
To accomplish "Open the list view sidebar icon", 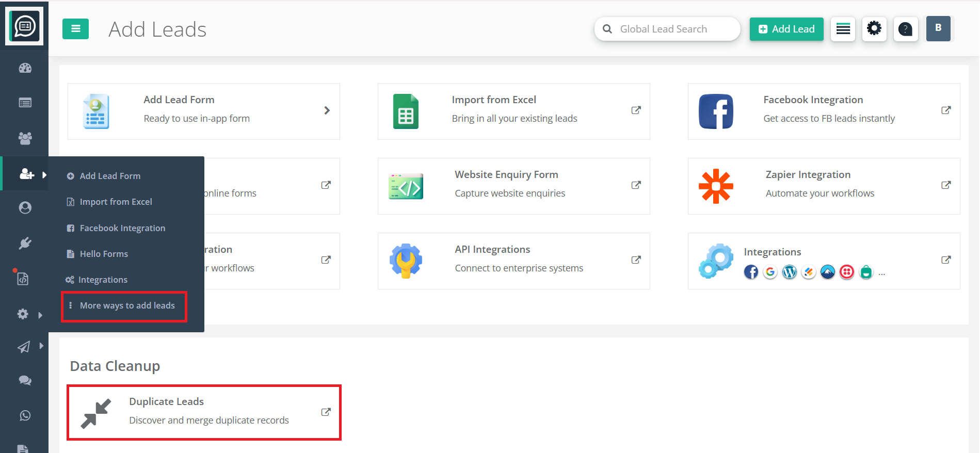I will (x=25, y=103).
